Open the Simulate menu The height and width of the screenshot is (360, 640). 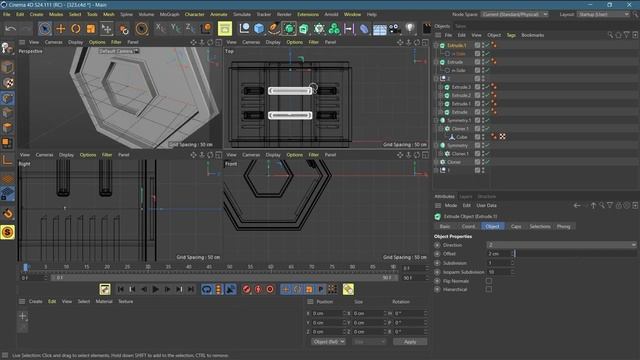(242, 14)
